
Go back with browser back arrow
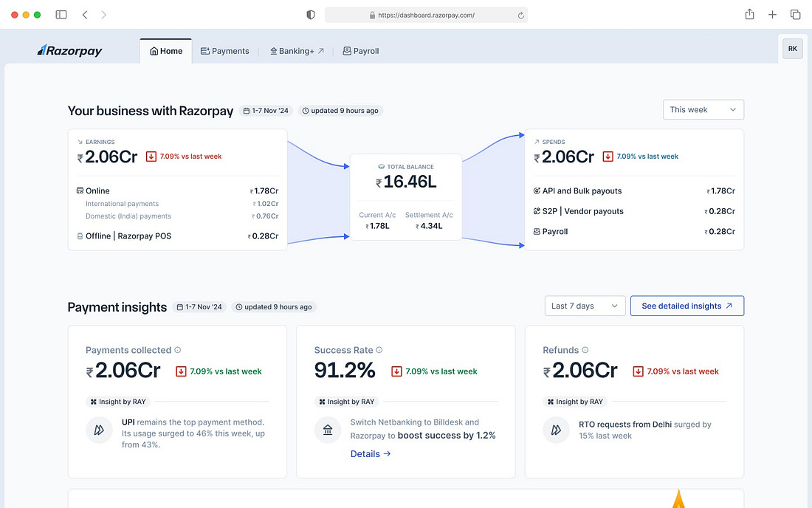85,15
